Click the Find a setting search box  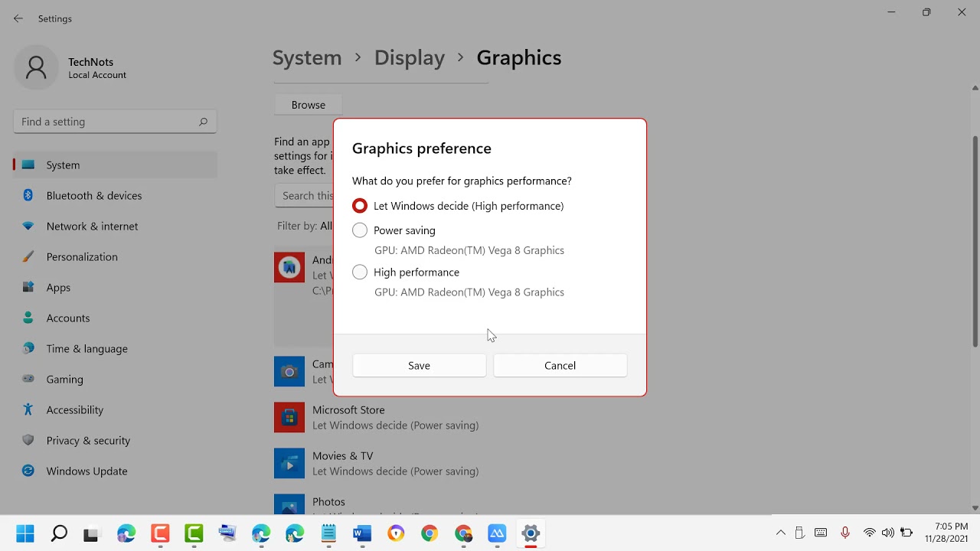[115, 122]
